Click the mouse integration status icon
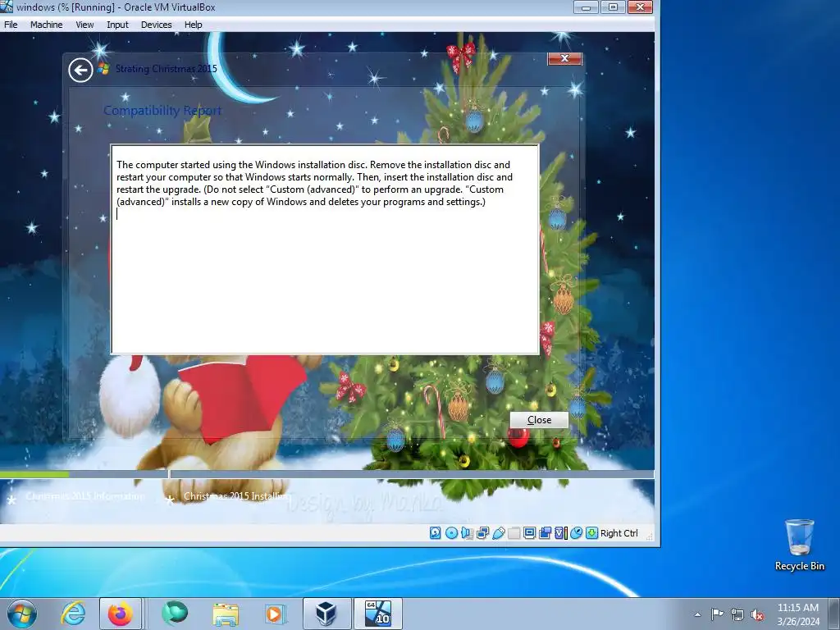Image resolution: width=840 pixels, height=630 pixels. [x=577, y=533]
